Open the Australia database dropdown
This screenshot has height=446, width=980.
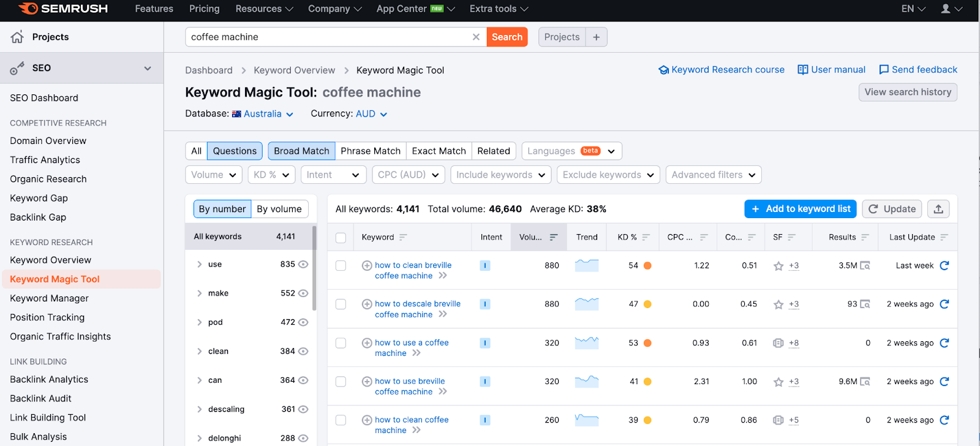[x=263, y=114]
